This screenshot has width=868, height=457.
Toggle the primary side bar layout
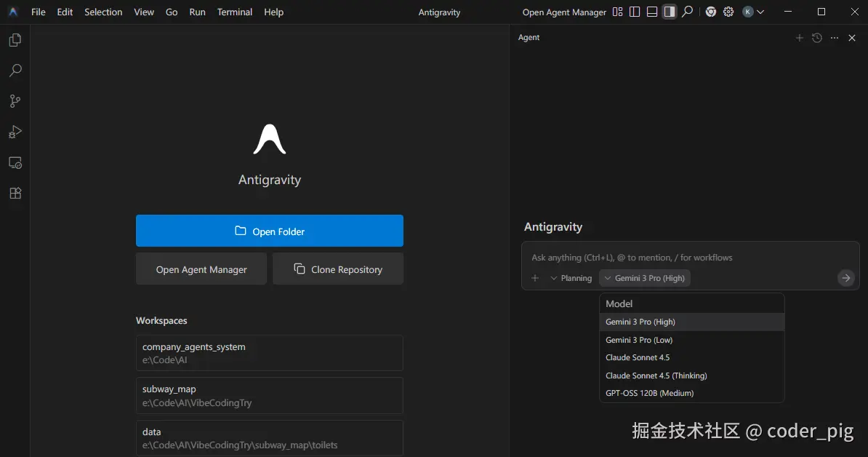point(635,12)
